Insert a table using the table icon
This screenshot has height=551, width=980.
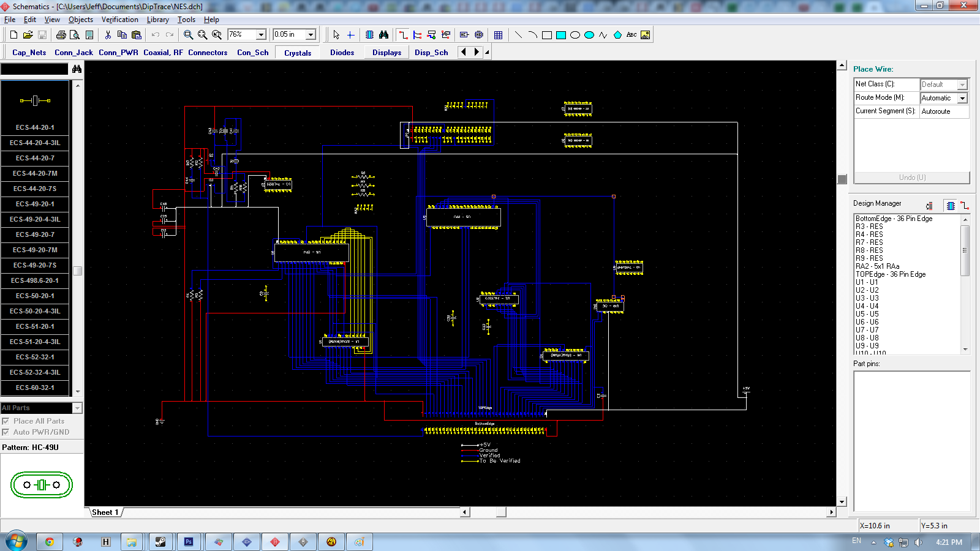(498, 35)
